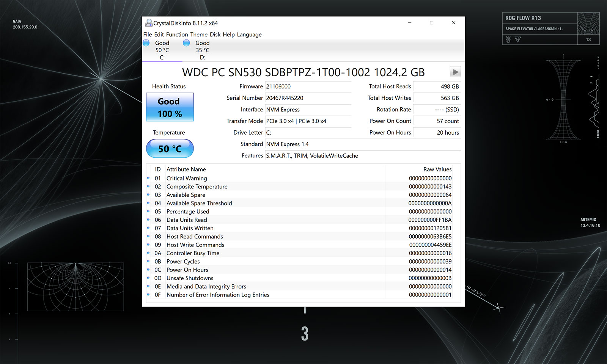
Task: Click status dot for Error Information Log Entries
Action: pyautogui.click(x=148, y=295)
